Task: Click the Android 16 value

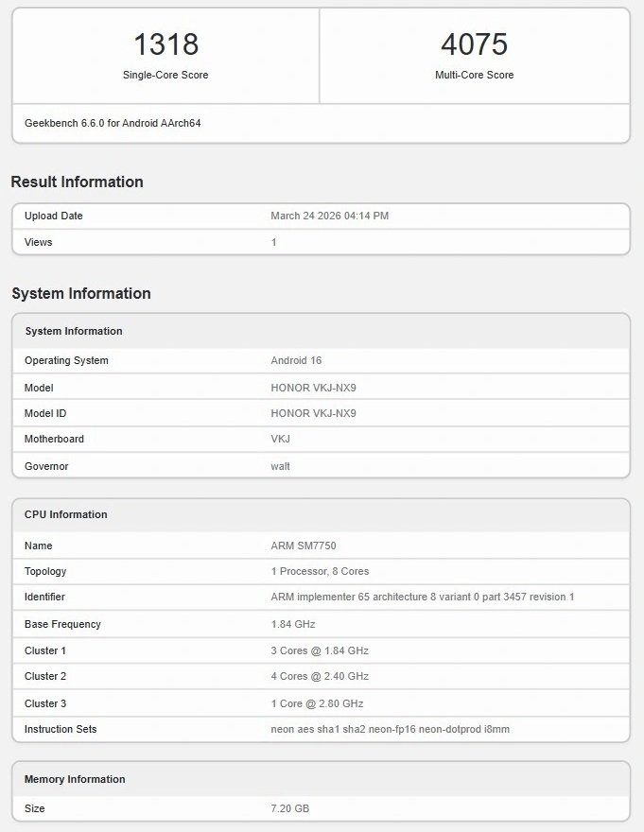Action: pos(296,360)
